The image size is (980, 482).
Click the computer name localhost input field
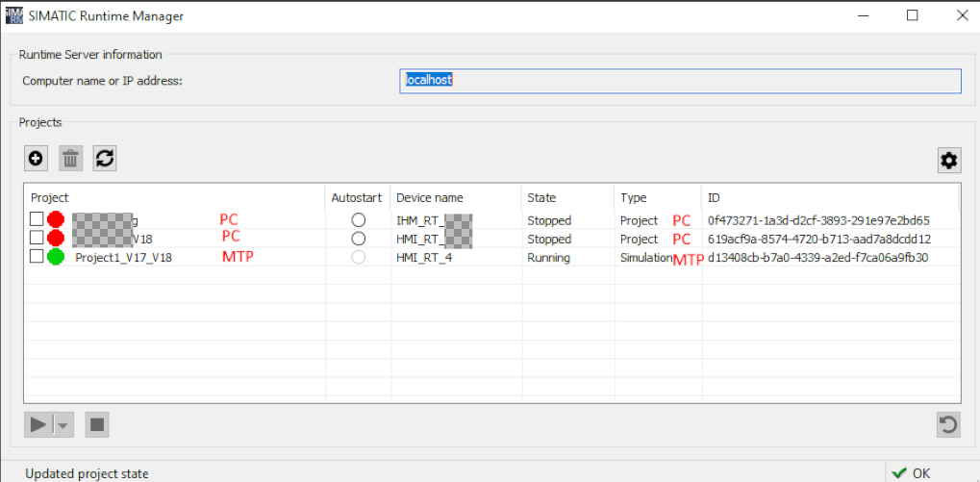680,81
